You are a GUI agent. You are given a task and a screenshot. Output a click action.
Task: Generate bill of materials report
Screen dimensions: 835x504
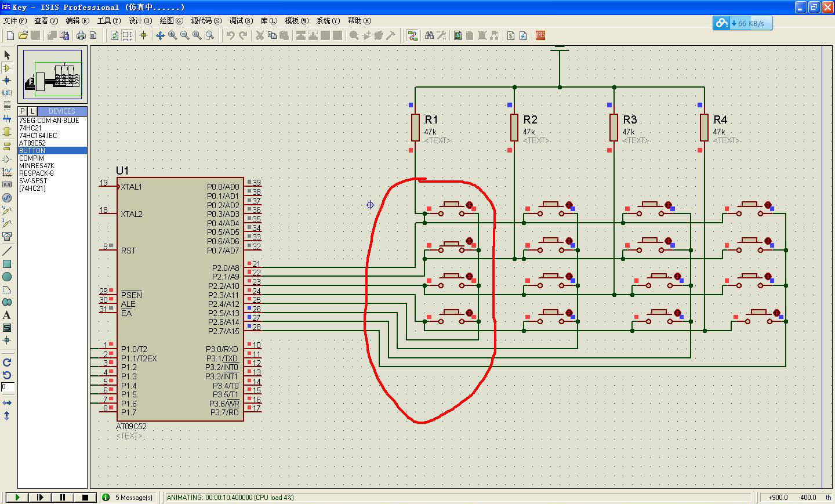511,35
